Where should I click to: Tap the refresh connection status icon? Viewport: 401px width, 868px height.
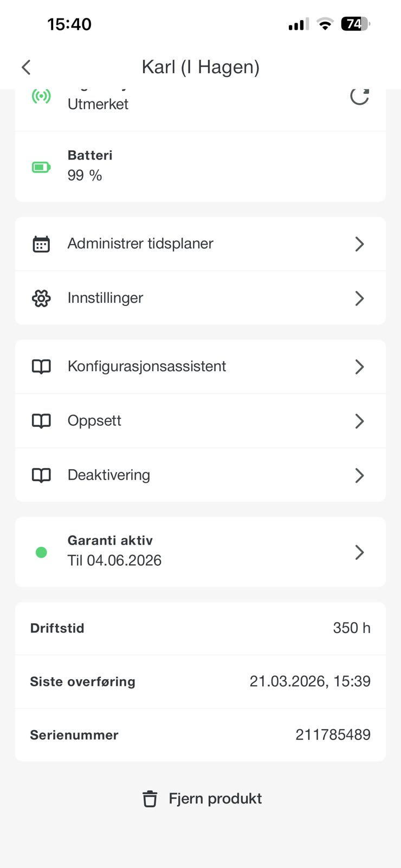point(359,96)
